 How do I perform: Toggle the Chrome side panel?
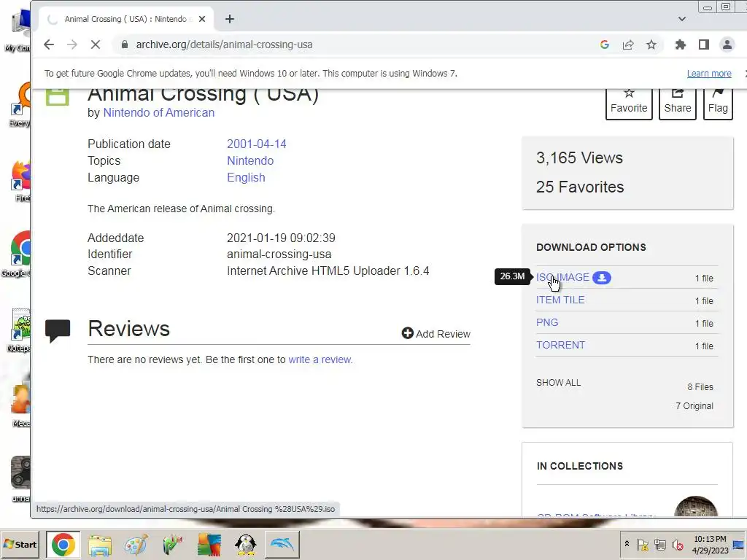click(x=704, y=44)
